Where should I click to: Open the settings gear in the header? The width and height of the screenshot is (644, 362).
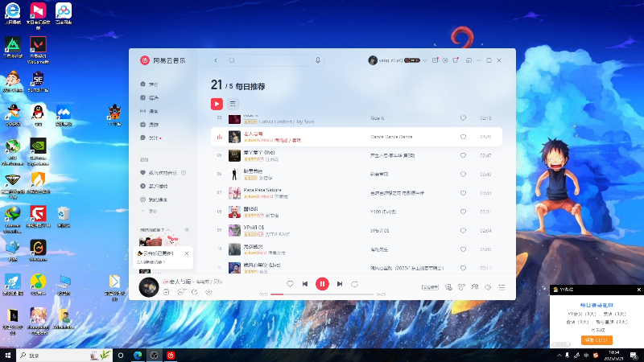coord(445,60)
